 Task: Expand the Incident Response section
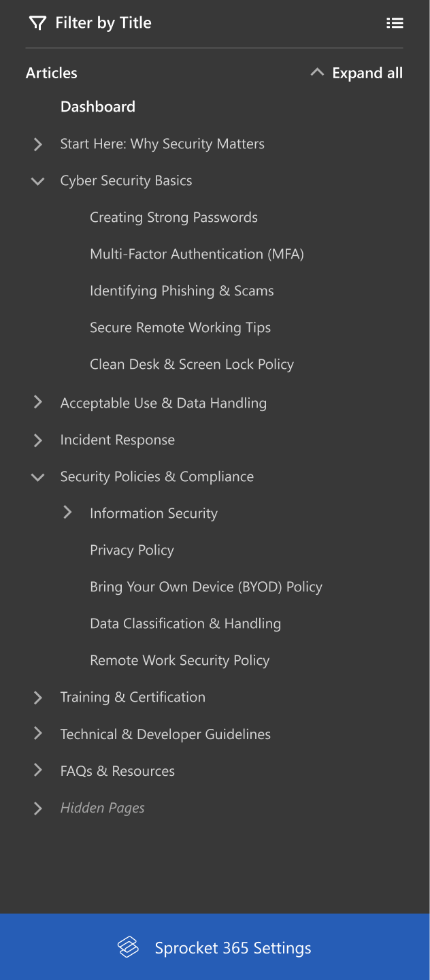[x=38, y=440]
